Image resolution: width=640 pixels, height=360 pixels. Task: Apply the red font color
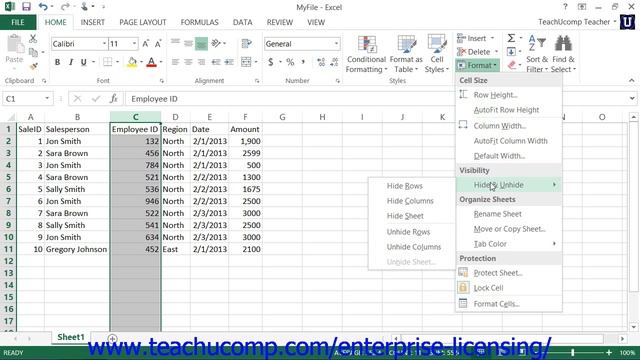point(151,62)
